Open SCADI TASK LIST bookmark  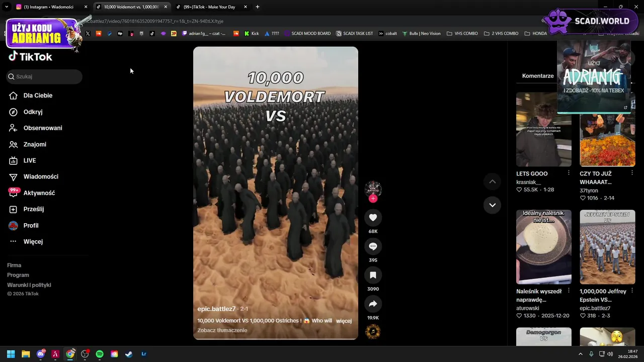(x=354, y=34)
